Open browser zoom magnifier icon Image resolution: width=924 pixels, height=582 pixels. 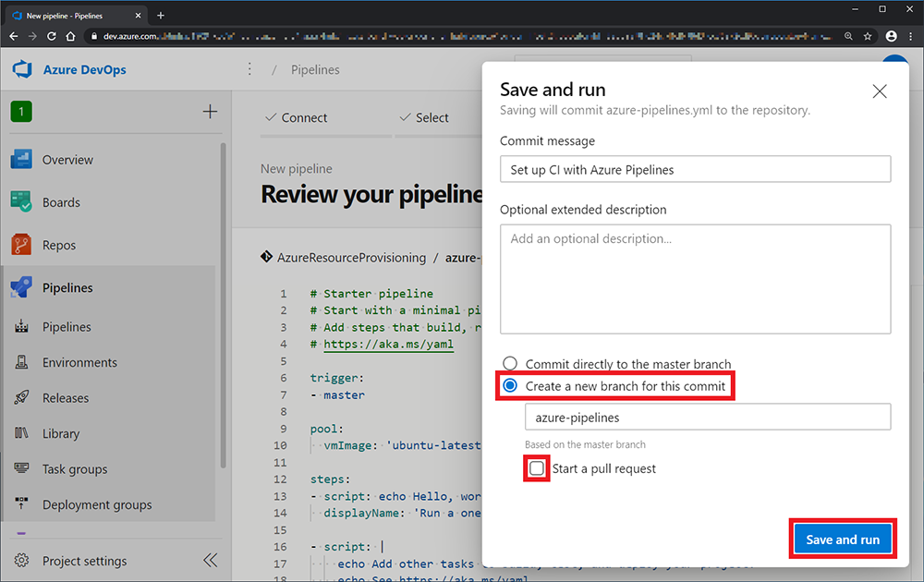pos(848,36)
